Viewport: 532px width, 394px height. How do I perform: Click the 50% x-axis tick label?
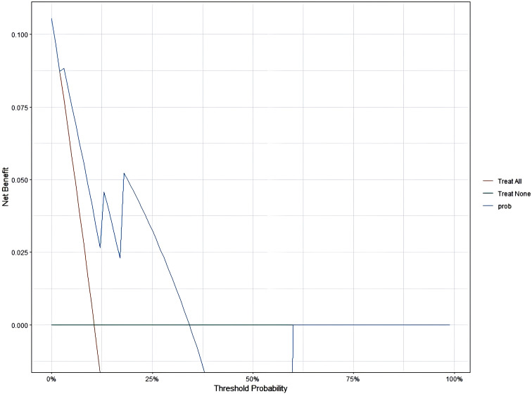tap(253, 379)
